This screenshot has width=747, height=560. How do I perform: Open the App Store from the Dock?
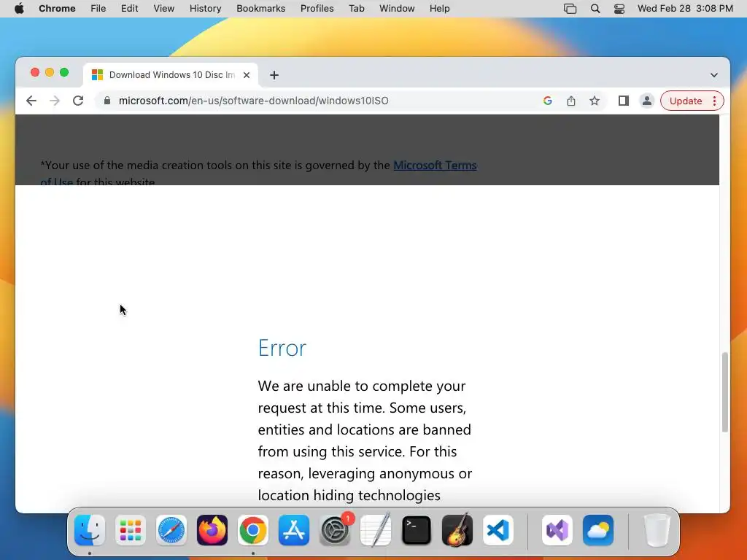click(294, 530)
